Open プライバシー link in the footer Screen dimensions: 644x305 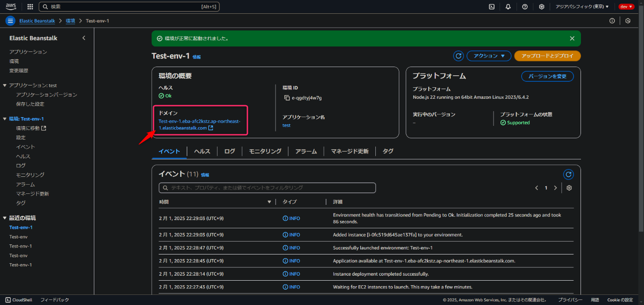(570, 300)
